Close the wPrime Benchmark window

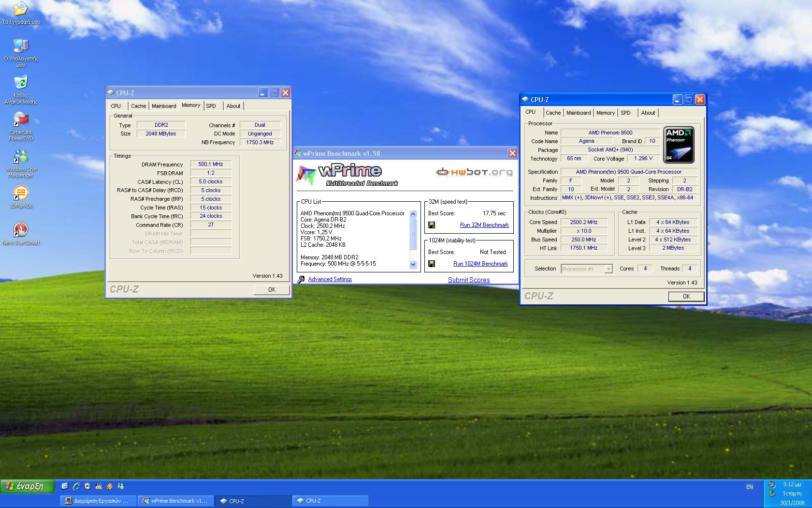[x=512, y=153]
